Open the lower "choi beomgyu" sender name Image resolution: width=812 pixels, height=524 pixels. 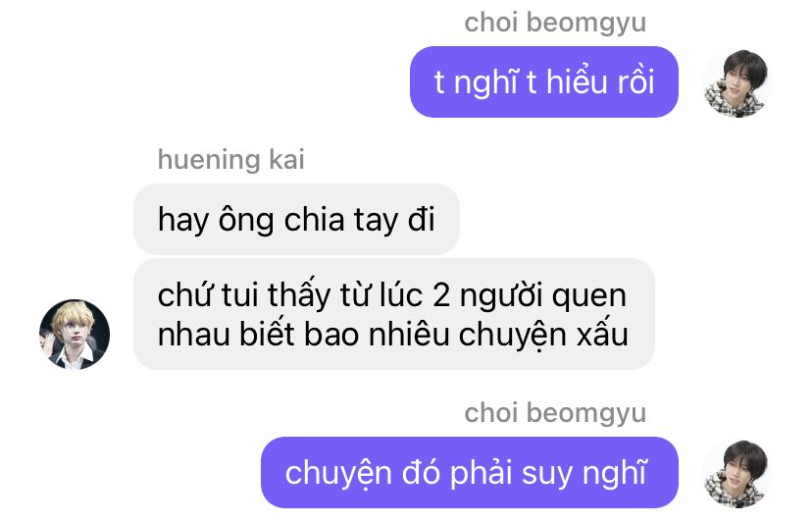[555, 413]
